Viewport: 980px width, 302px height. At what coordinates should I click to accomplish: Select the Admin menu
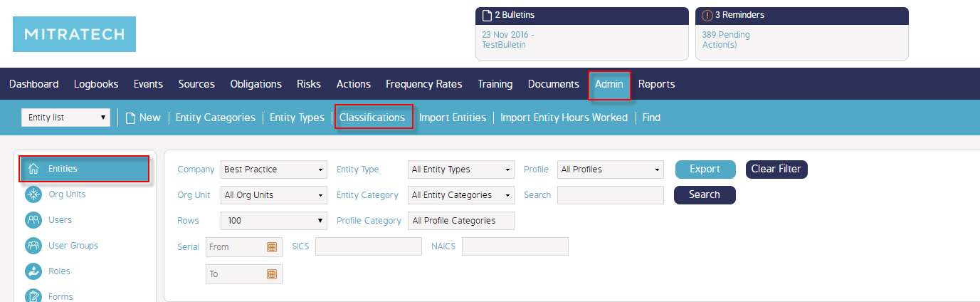click(609, 85)
